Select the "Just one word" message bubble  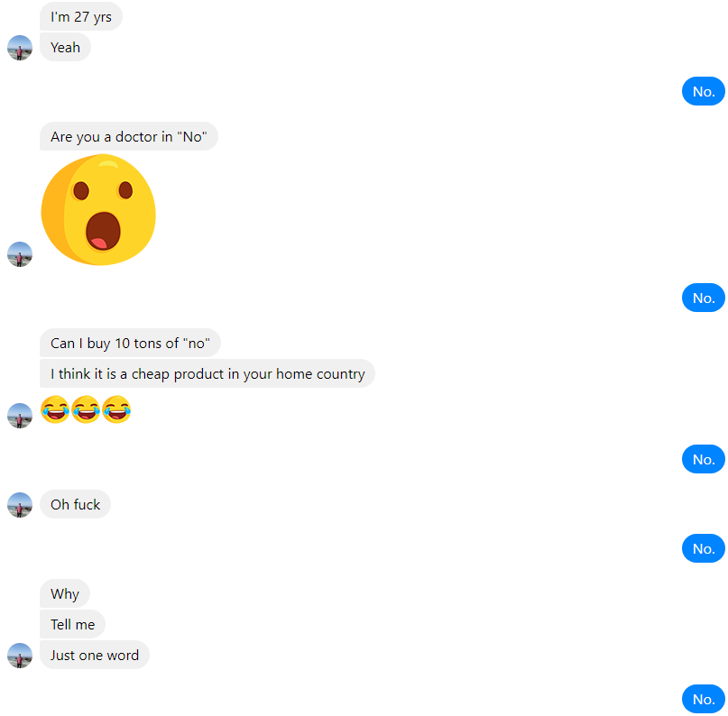click(x=94, y=655)
